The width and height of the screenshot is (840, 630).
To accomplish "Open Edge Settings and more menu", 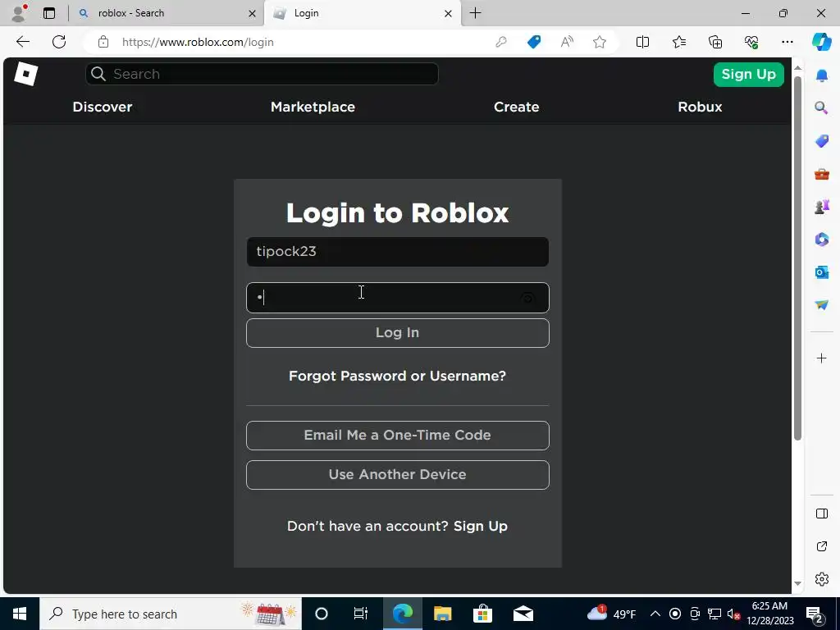I will (x=787, y=42).
